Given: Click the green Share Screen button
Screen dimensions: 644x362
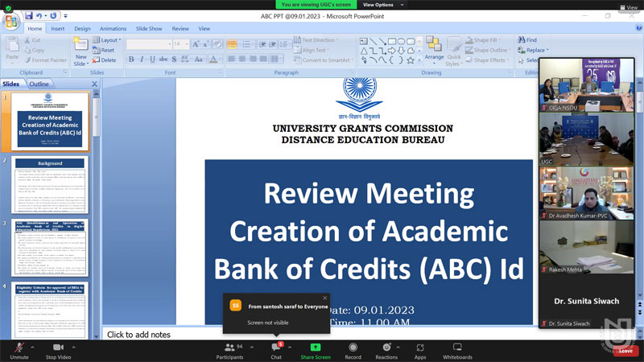Looking at the screenshot, I should pos(316,351).
